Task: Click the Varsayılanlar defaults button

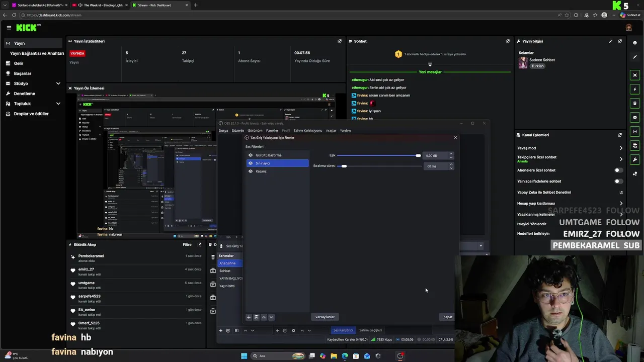Action: coord(325,317)
